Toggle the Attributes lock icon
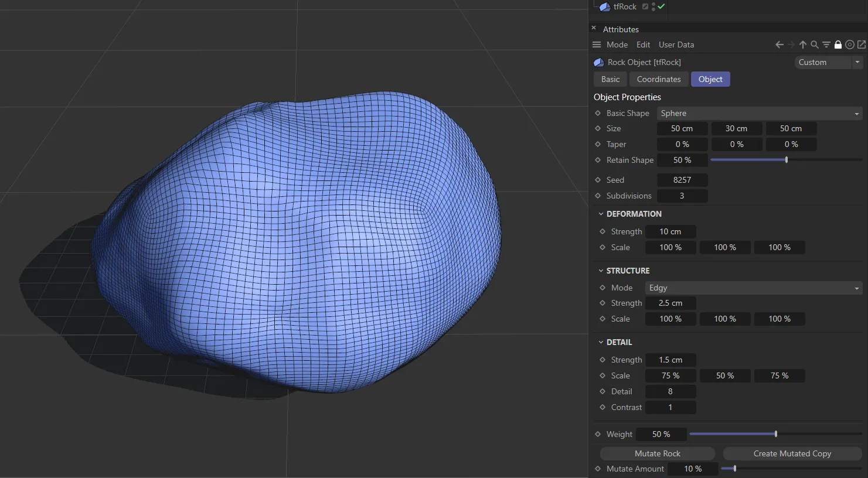Viewport: 868px width, 478px height. pyautogui.click(x=838, y=45)
